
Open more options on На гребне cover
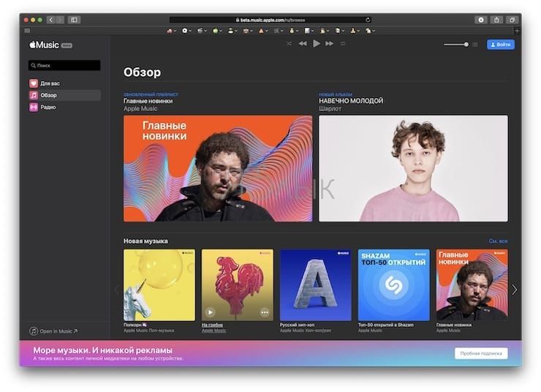(x=265, y=312)
